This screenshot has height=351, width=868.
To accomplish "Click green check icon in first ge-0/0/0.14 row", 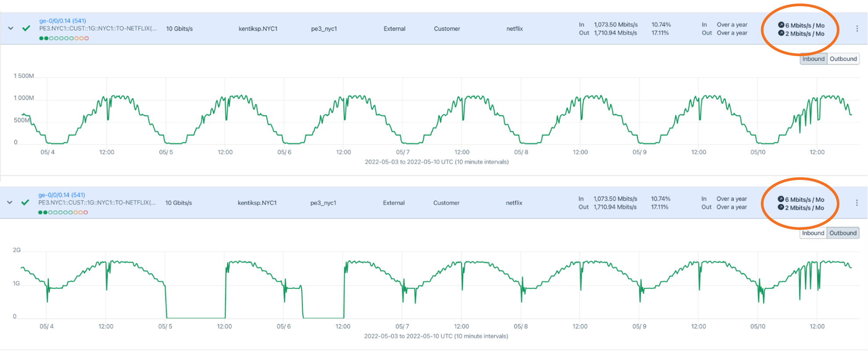I will click(26, 29).
